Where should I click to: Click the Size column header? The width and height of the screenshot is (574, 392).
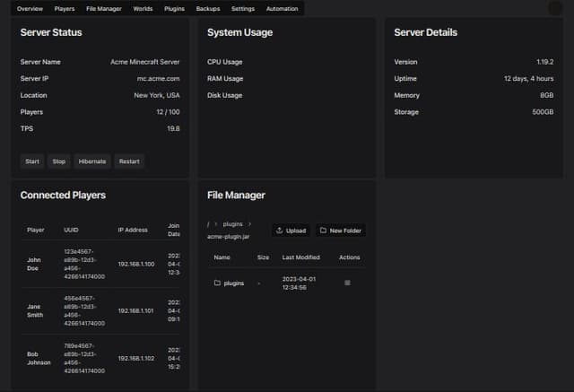click(x=263, y=257)
